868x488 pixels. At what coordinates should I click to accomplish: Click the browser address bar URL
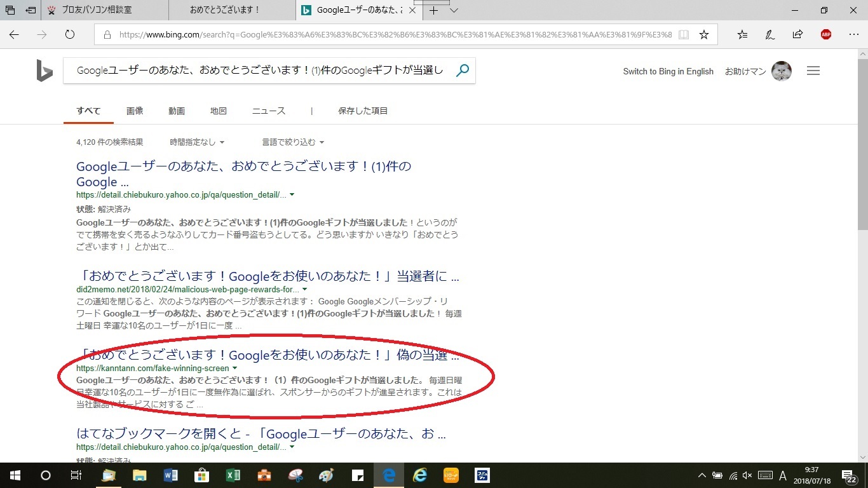[x=394, y=35]
